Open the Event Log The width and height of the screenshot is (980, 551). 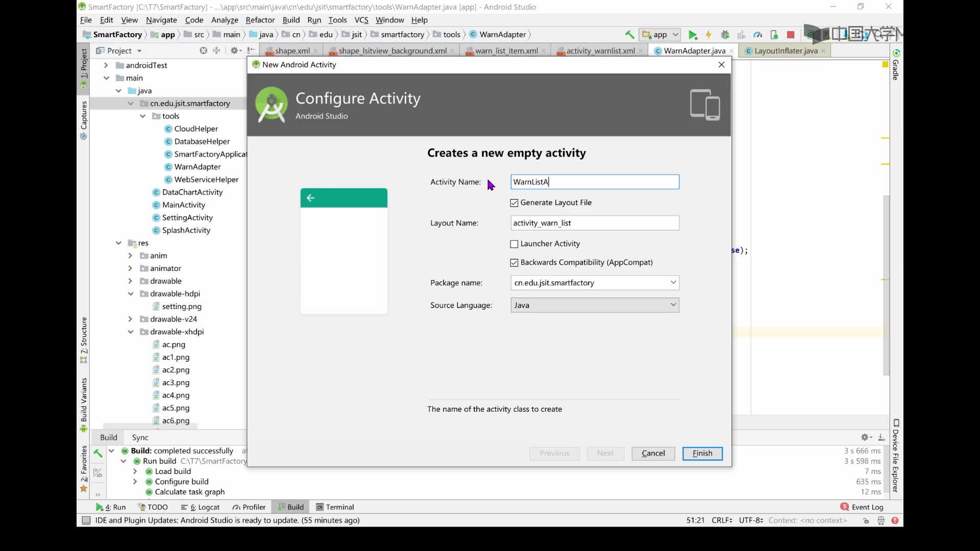click(x=862, y=507)
